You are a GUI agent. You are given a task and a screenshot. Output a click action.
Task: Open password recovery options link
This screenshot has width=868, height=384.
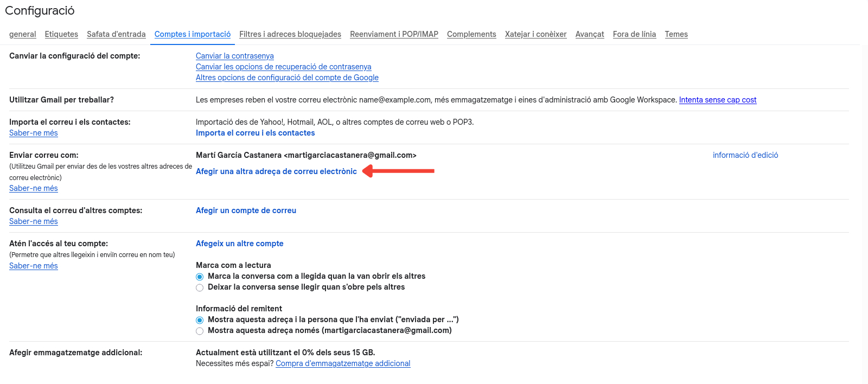pos(283,67)
